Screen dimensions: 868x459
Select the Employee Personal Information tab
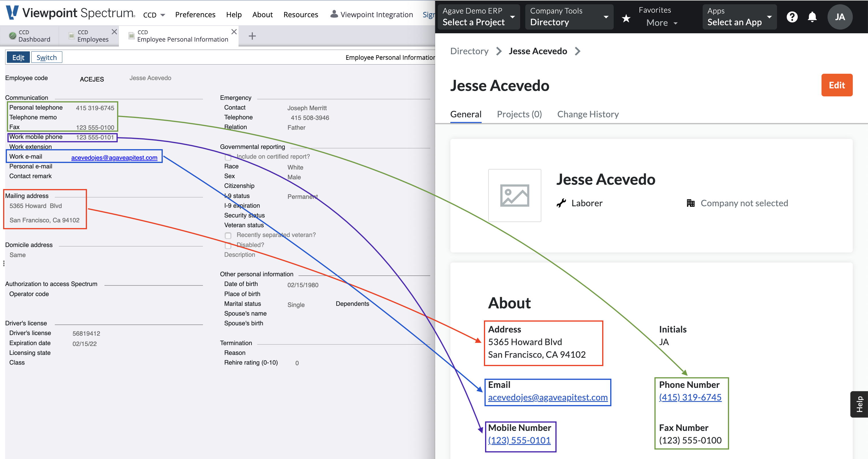(x=179, y=36)
